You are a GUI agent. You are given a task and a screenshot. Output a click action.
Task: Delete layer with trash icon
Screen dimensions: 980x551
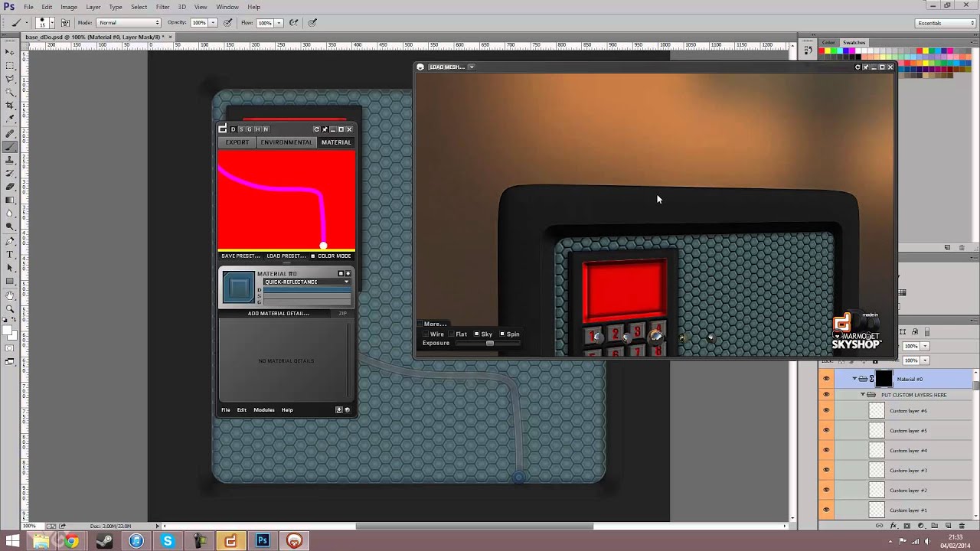[962, 526]
